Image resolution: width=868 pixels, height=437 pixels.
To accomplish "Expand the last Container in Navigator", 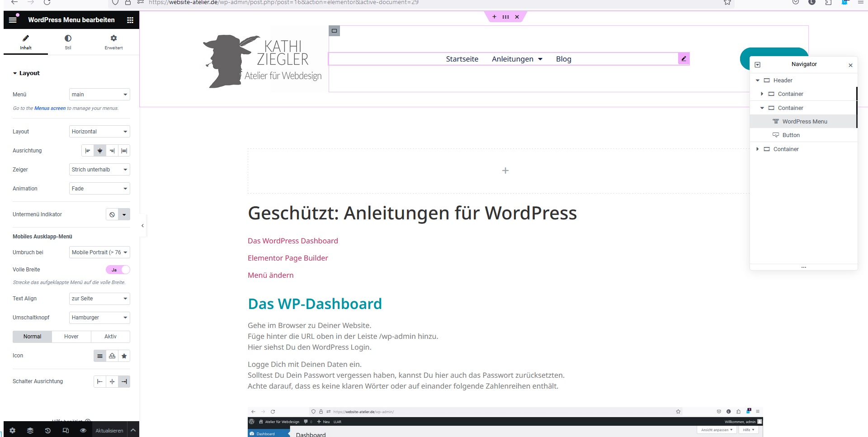I will [758, 149].
